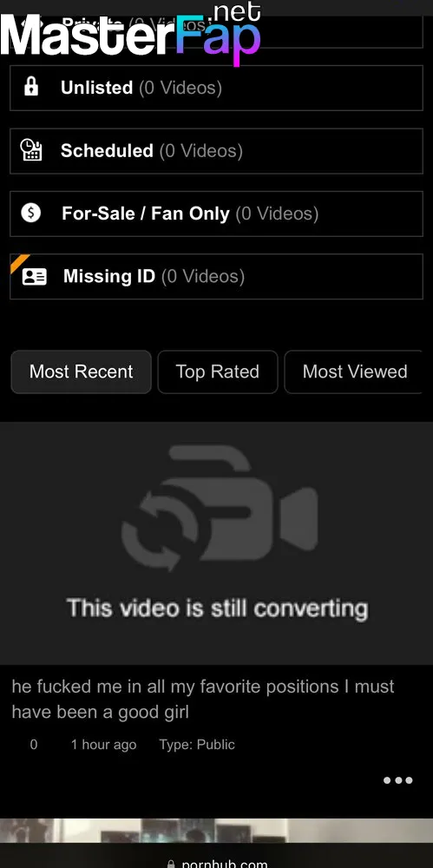Open the Scheduled videos category
This screenshot has width=433, height=868.
tap(217, 150)
